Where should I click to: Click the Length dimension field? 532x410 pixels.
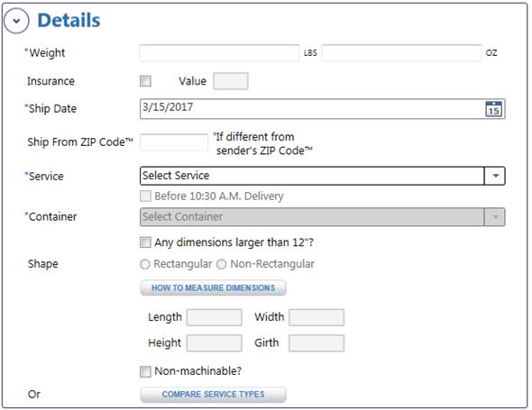214,317
